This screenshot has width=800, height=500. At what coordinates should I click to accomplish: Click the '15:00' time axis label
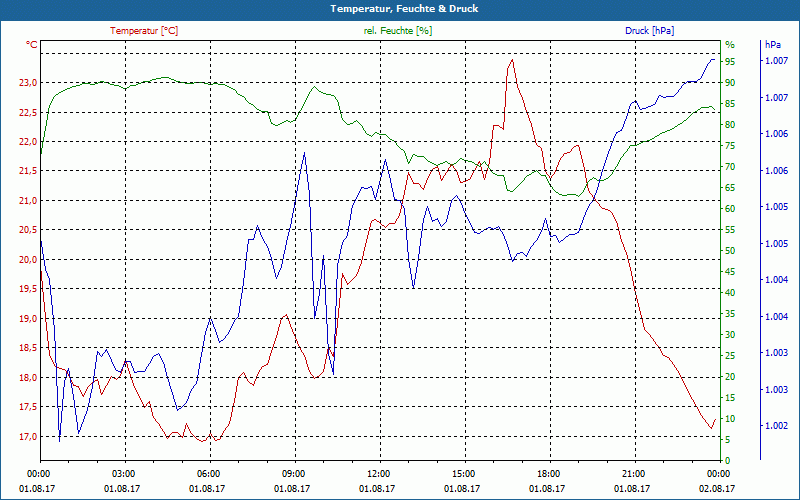tap(465, 473)
